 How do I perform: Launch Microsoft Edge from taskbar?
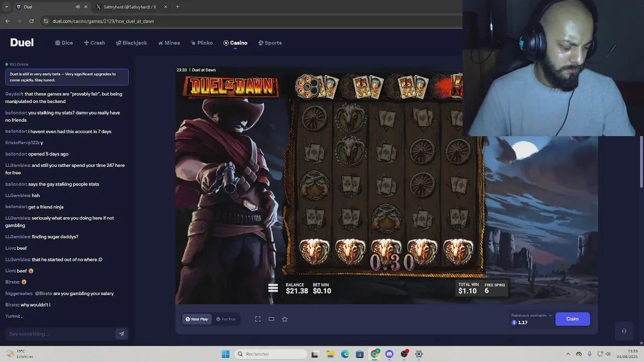coord(345,354)
